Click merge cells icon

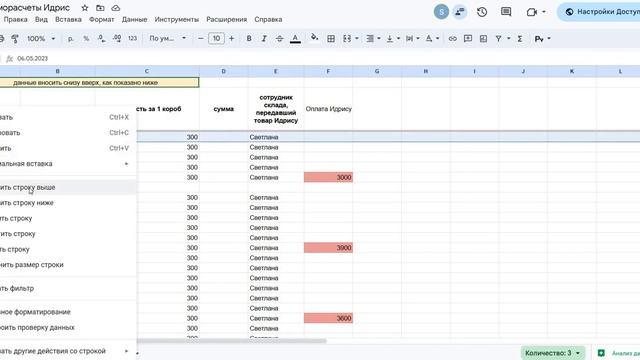[x=347, y=38]
